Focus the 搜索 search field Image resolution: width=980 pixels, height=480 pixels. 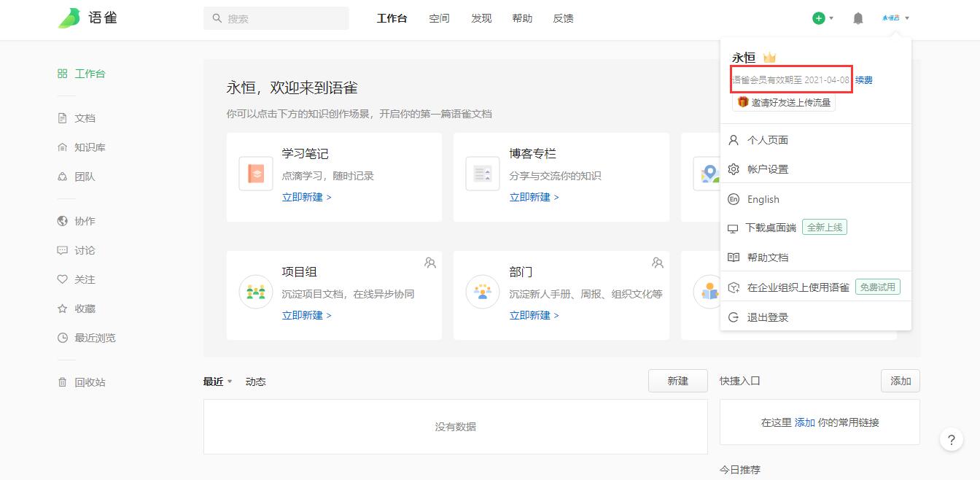click(276, 18)
